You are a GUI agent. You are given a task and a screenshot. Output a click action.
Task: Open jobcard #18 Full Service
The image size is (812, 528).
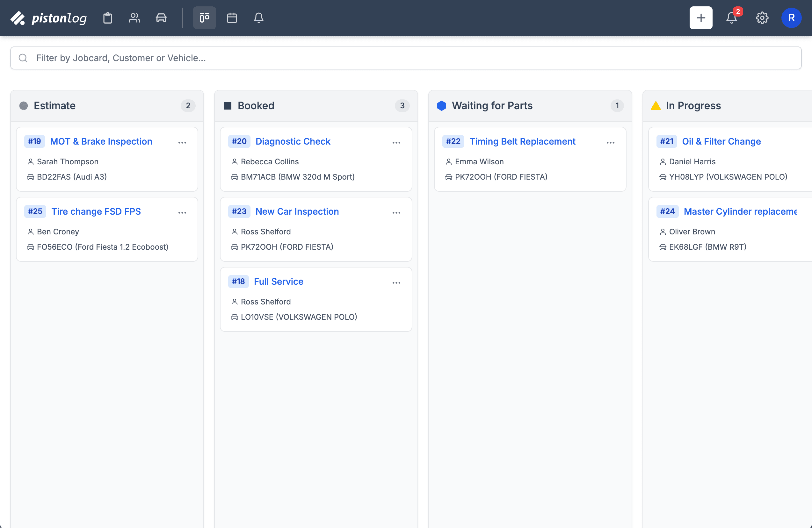point(279,281)
